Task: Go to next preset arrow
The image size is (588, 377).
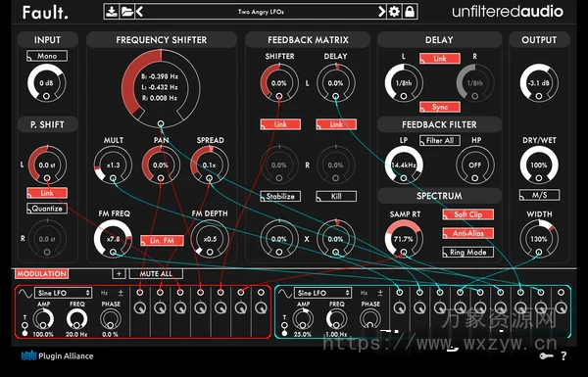Action: click(381, 12)
